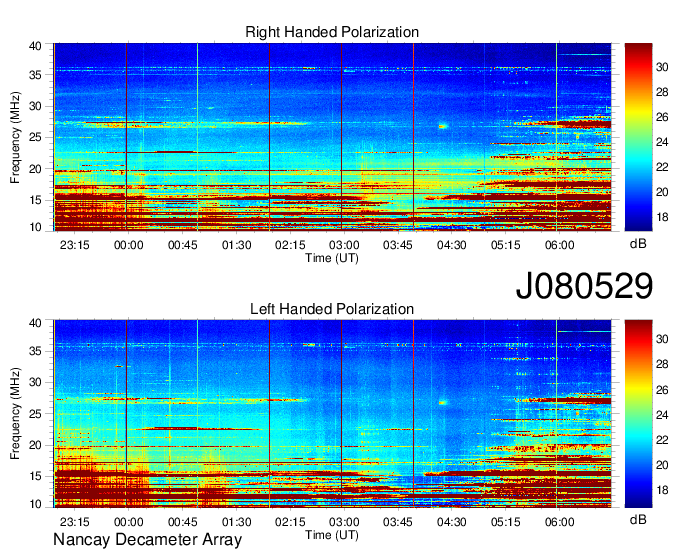Click 15 MHz tick on bottom plot
The image size is (680, 552).
(36, 477)
